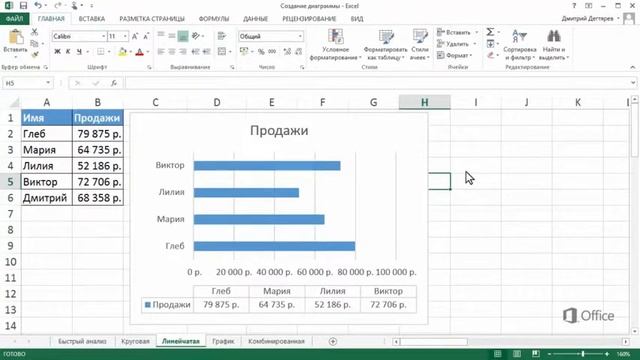640x360 pixels.
Task: Switch to the ФОРМУЛЫ tab
Action: (214, 19)
